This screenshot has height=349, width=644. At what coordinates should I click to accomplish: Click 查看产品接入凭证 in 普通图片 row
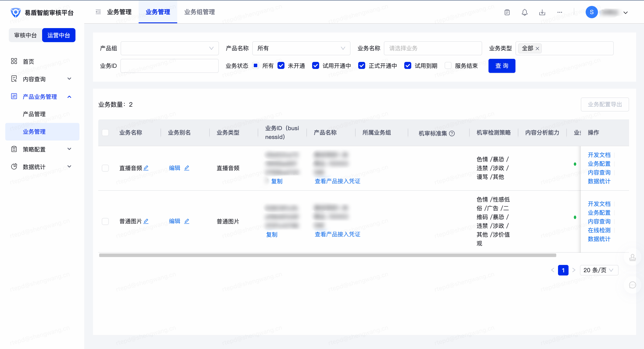(337, 234)
